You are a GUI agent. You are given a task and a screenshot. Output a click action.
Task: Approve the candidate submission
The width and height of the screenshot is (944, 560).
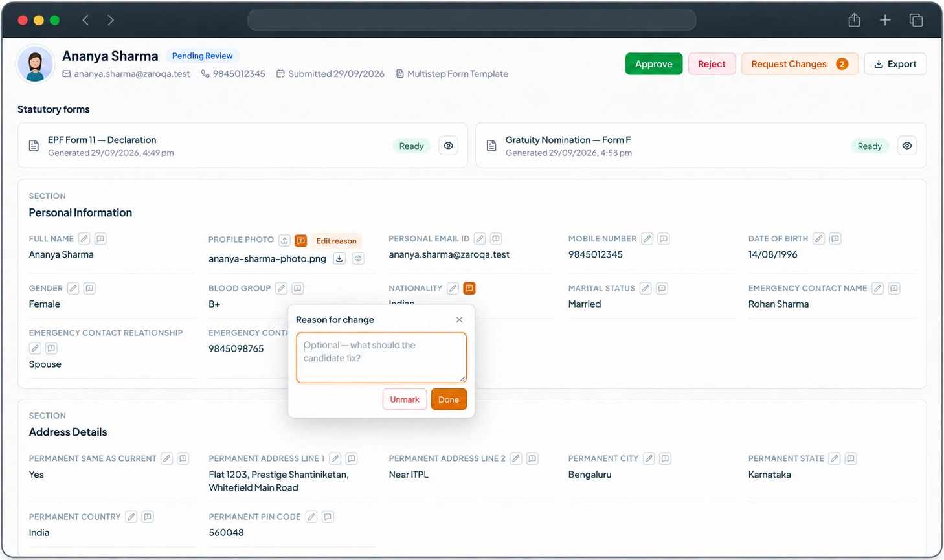coord(654,64)
